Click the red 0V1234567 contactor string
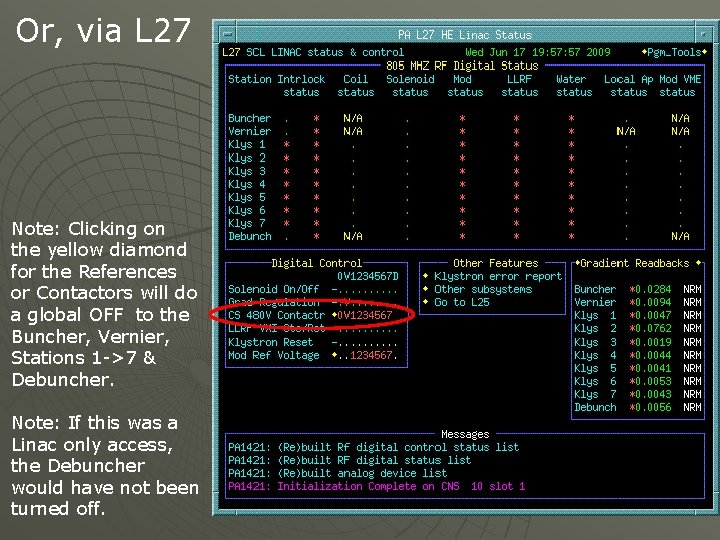 coord(365,315)
